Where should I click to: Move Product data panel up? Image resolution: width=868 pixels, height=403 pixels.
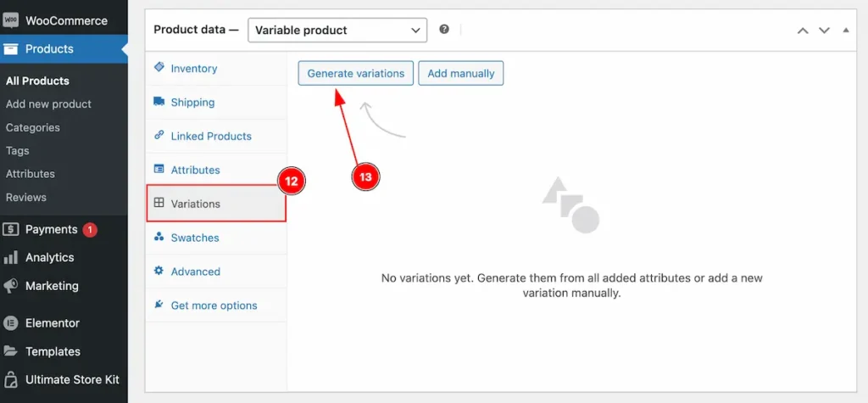pos(803,31)
